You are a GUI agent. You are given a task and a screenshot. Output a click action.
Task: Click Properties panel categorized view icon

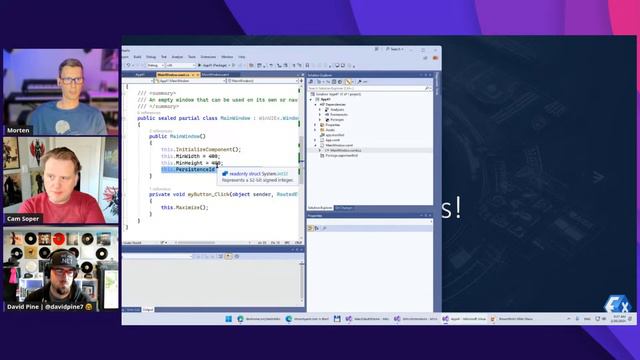click(x=310, y=228)
